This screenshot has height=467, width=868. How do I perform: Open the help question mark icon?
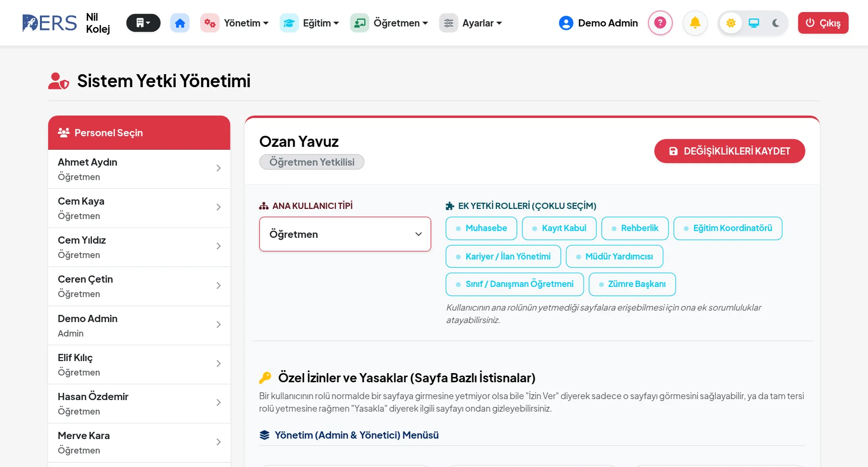[660, 23]
